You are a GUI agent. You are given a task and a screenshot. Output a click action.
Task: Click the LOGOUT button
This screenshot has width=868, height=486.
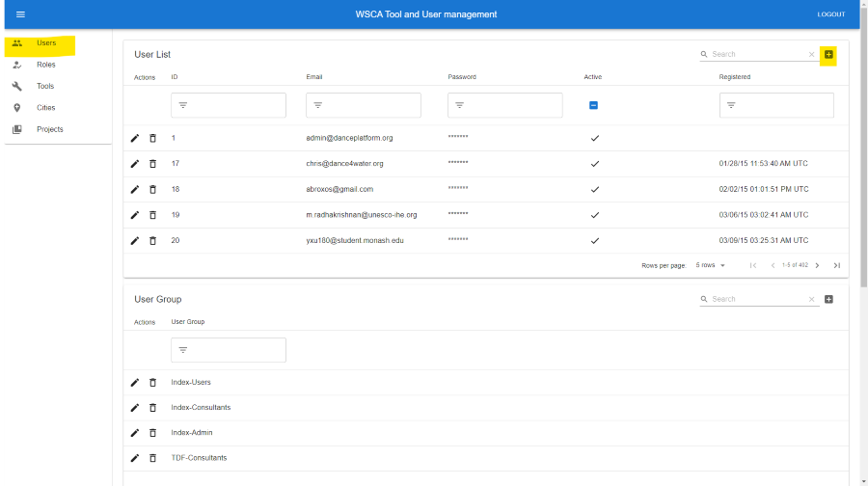[830, 14]
